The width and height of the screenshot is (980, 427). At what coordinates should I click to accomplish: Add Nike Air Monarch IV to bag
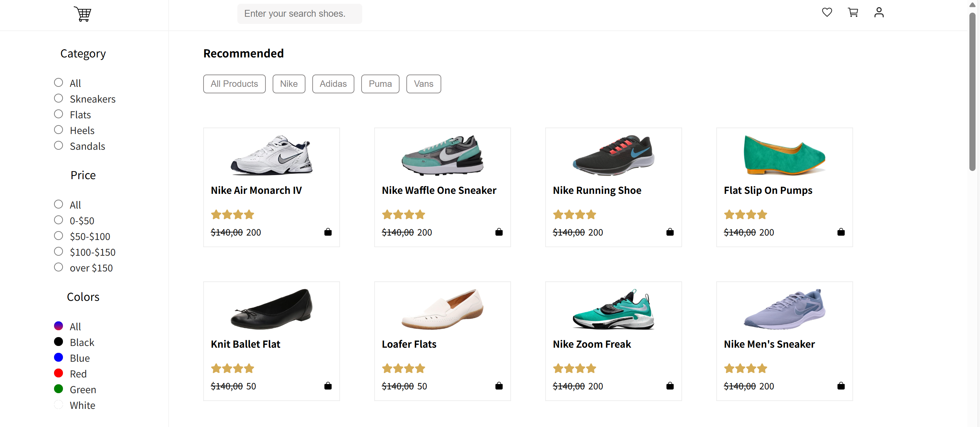coord(328,232)
